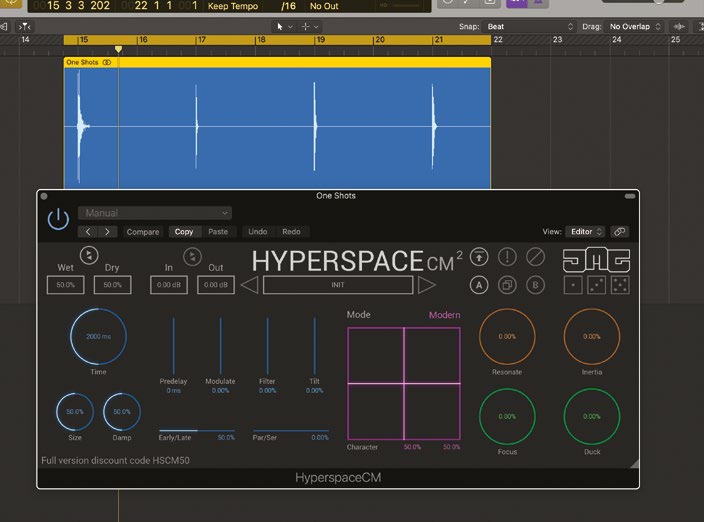Copy A to B with copy icon

tap(507, 285)
